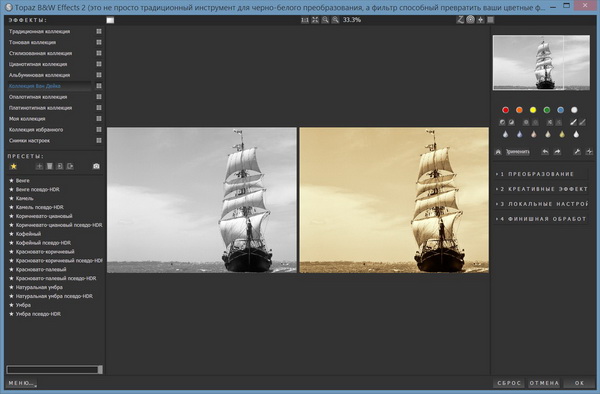Click the grid icon for Тоновая коллекция
Screen dimensions: 600x394
99,42
